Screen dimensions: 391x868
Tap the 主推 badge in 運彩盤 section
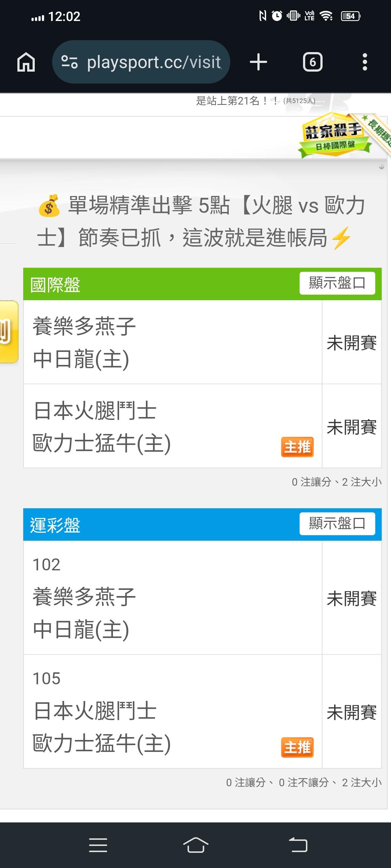tap(297, 747)
